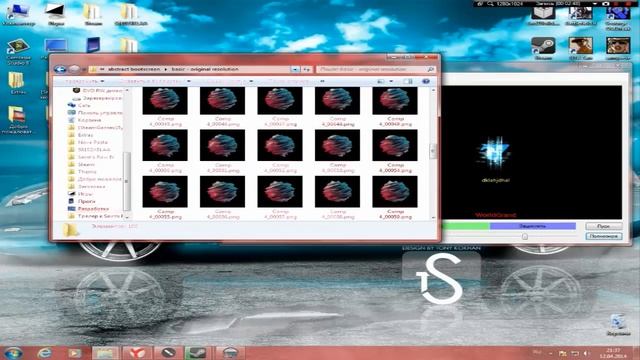This screenshot has height=360, width=640.
Task: Open the white box icon on the desktop
Action: click(x=543, y=14)
